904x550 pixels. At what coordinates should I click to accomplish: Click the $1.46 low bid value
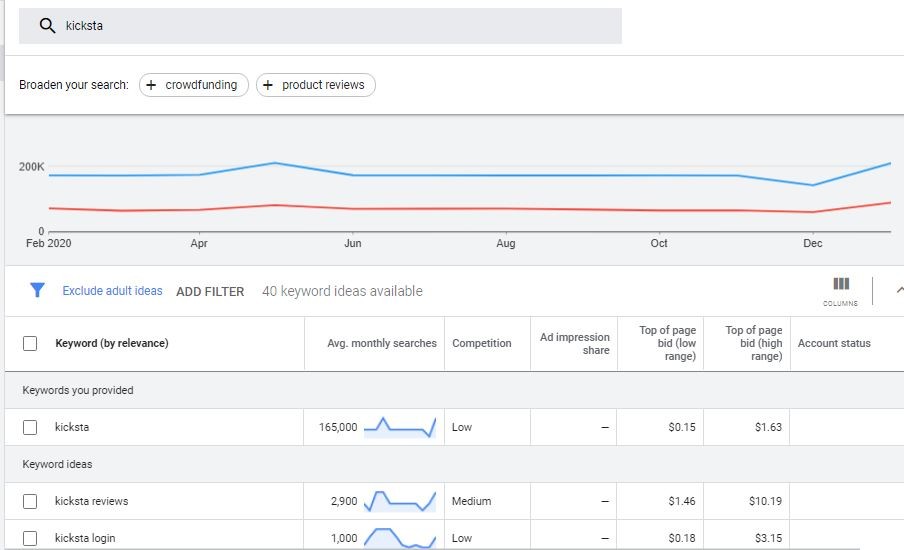click(682, 501)
